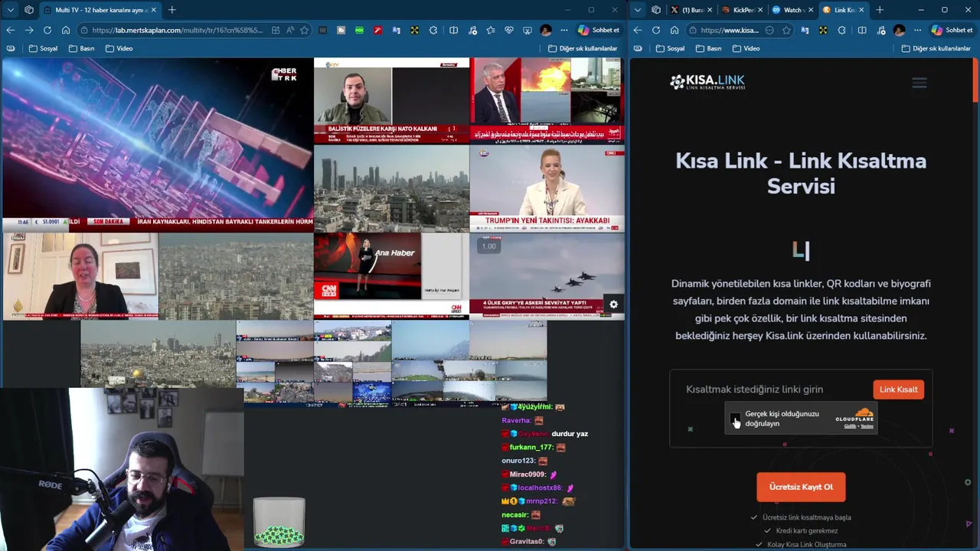Click the Link Kısalt button

pyautogui.click(x=898, y=390)
